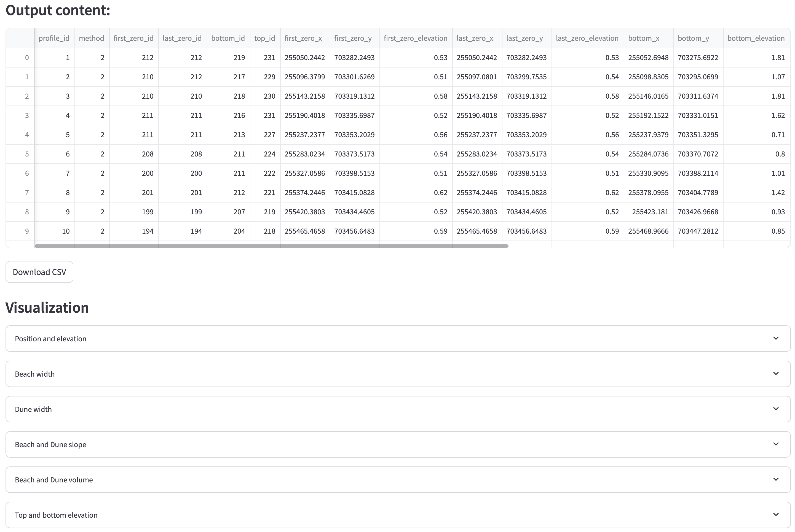Click the profile_id cell 10
Viewport: 795px width, 532px height.
[54, 231]
